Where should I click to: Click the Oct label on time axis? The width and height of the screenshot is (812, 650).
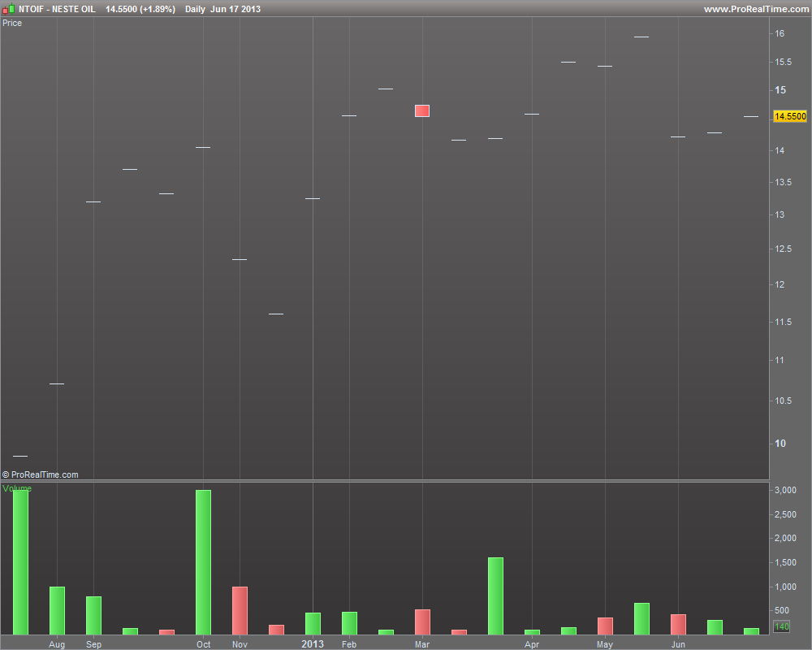pos(204,644)
